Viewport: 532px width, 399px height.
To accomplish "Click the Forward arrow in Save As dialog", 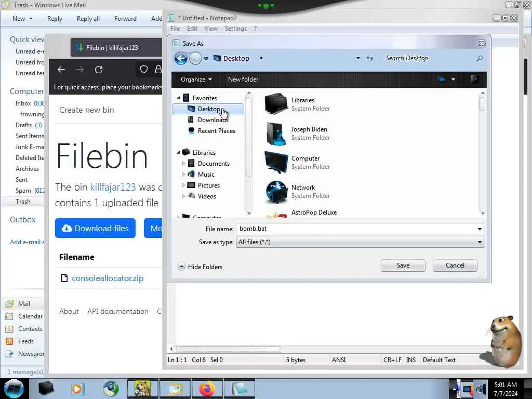I will [x=195, y=58].
